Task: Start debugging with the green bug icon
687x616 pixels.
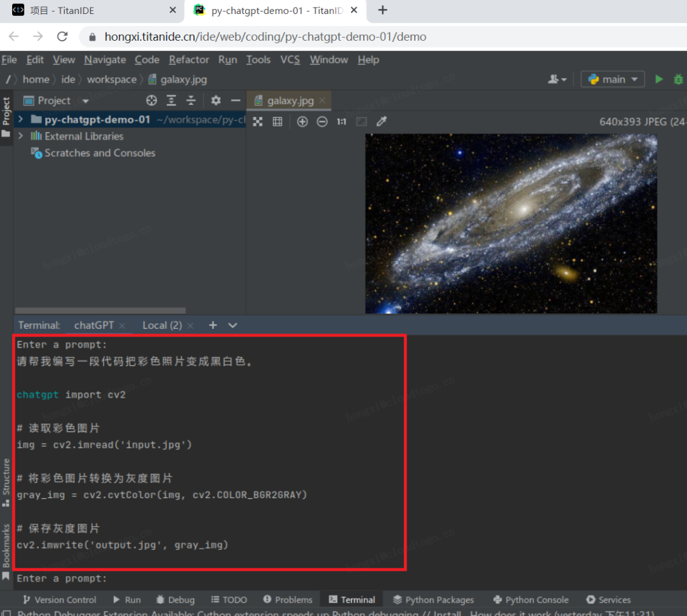Action: pos(678,80)
